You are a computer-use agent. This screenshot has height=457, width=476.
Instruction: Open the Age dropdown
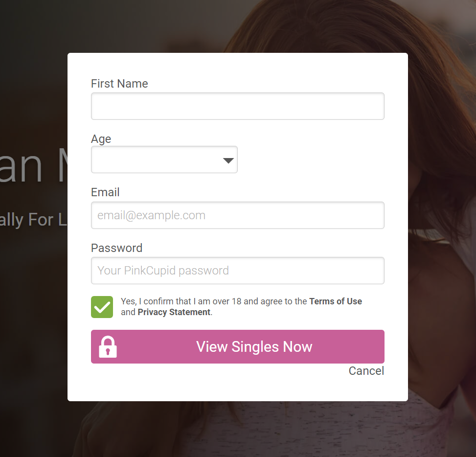pos(164,160)
